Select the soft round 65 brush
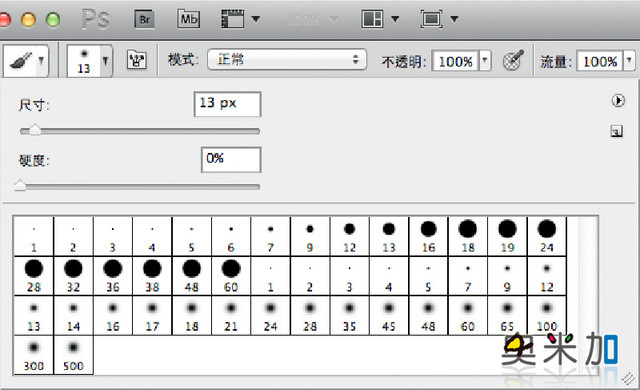 (507, 315)
